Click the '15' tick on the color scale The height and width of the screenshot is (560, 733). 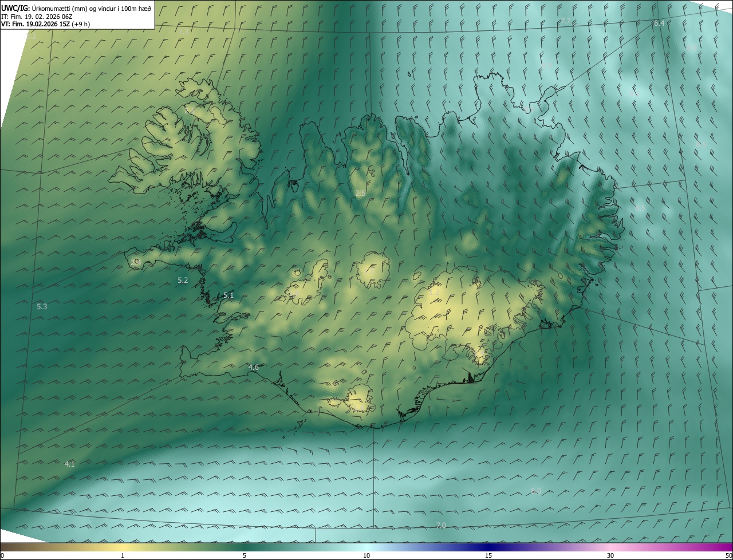click(488, 556)
